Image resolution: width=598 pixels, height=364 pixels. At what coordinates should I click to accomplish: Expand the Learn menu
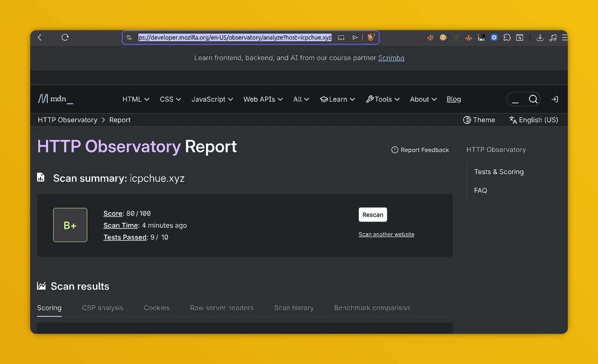(x=337, y=99)
